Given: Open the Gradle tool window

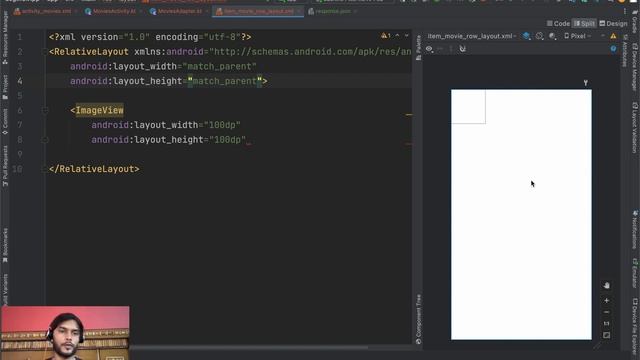Looking at the screenshot, I should pos(635,23).
